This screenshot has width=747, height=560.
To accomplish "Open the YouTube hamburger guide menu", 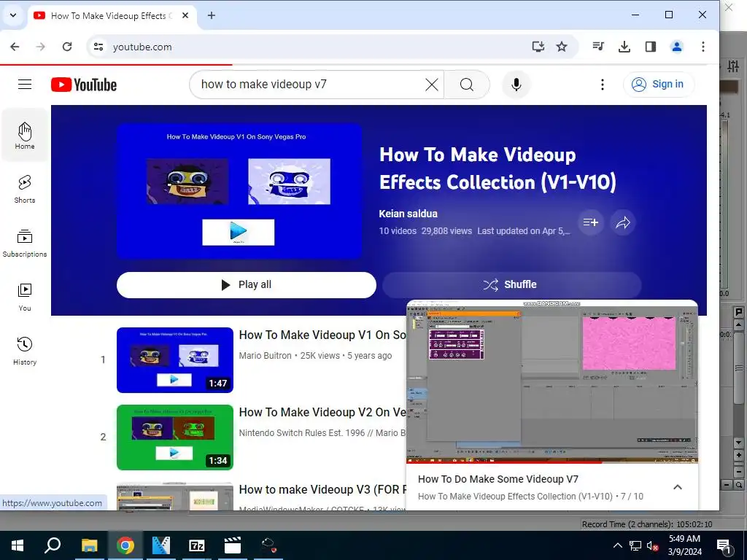I will pyautogui.click(x=25, y=85).
